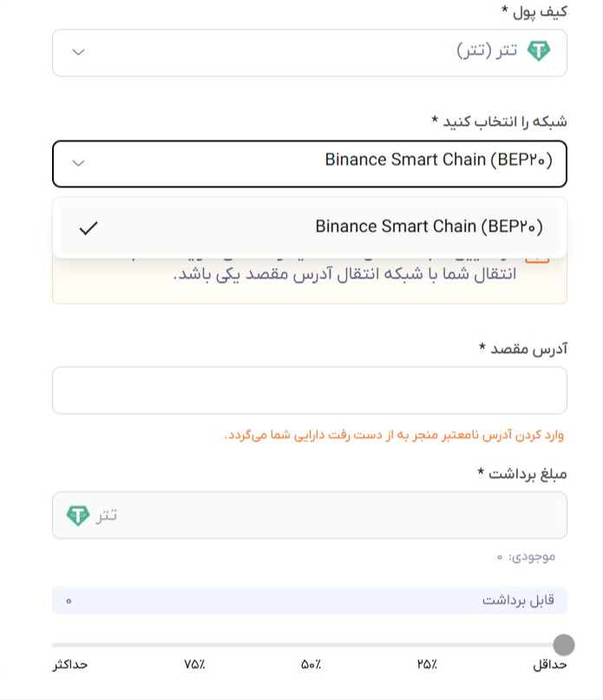Click the selected Binance Smart Chain network field
The height and width of the screenshot is (700, 603).
pos(310,164)
